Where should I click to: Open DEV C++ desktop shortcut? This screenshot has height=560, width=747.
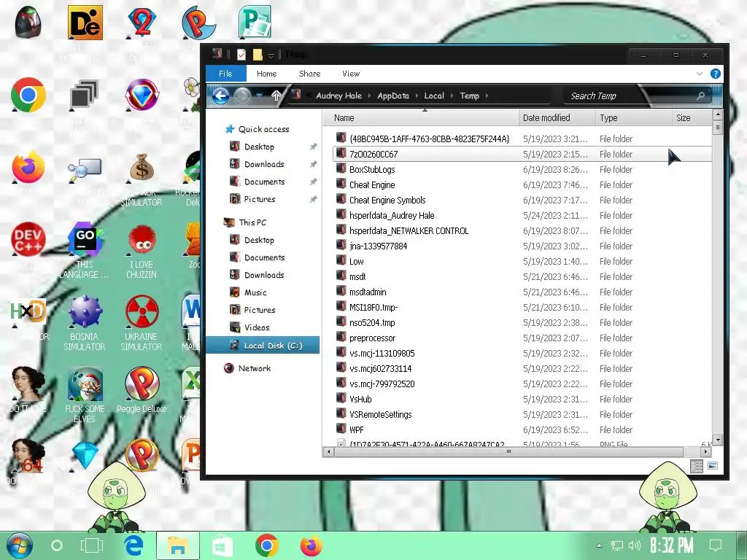pos(28,239)
